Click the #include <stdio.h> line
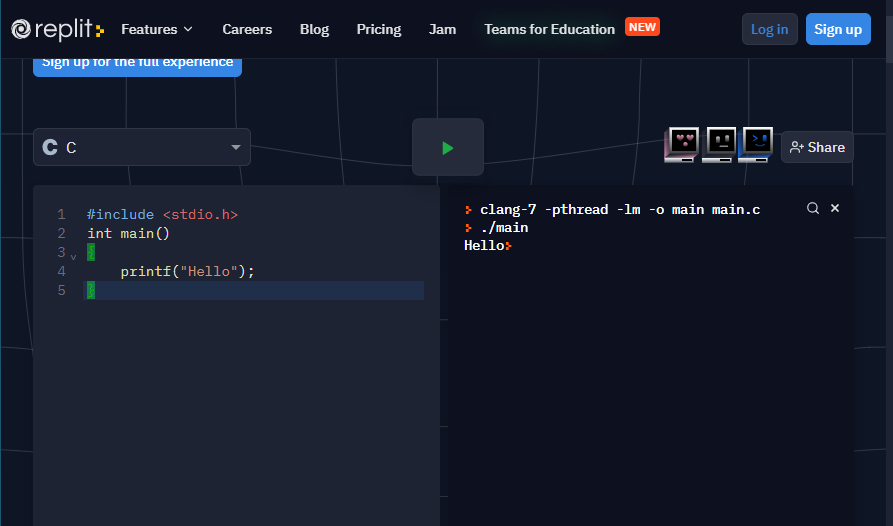 pos(162,215)
